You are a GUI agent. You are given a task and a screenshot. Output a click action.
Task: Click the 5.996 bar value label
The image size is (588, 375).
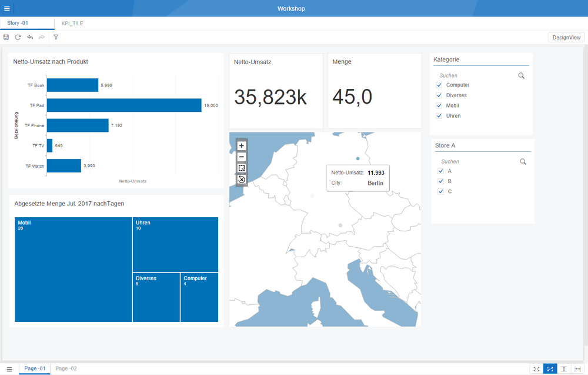point(106,85)
